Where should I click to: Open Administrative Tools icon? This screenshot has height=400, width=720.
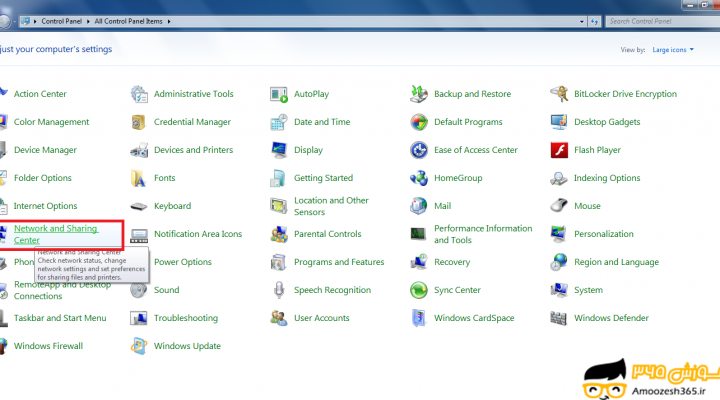139,94
